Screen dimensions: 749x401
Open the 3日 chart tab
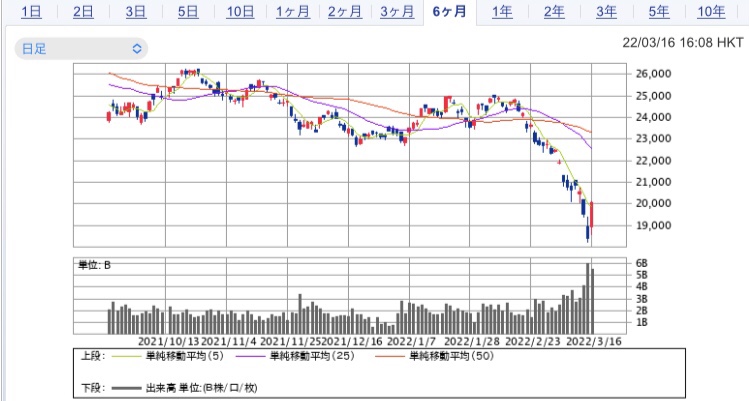(x=135, y=13)
